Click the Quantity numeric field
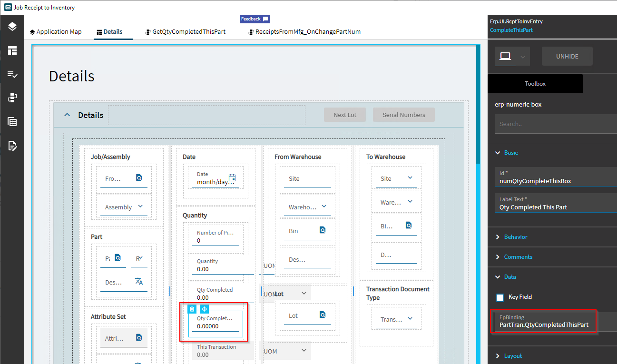This screenshot has height=364, width=617. click(223, 265)
